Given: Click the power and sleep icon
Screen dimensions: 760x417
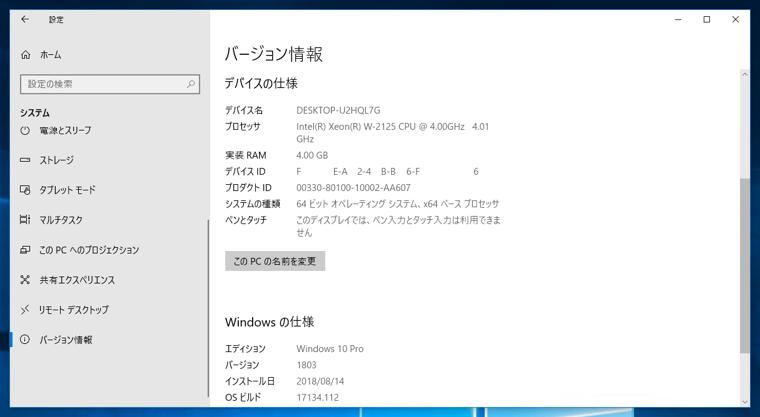Looking at the screenshot, I should click(25, 130).
